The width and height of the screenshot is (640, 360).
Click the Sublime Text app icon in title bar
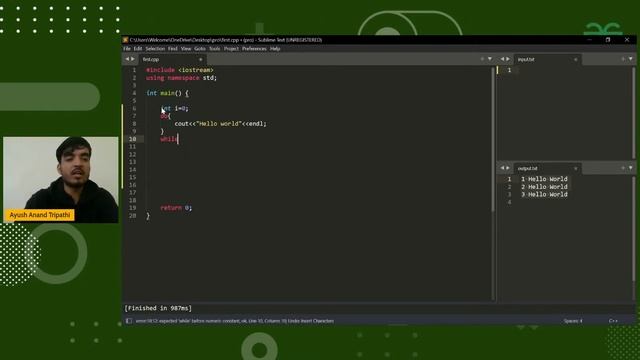pos(126,40)
